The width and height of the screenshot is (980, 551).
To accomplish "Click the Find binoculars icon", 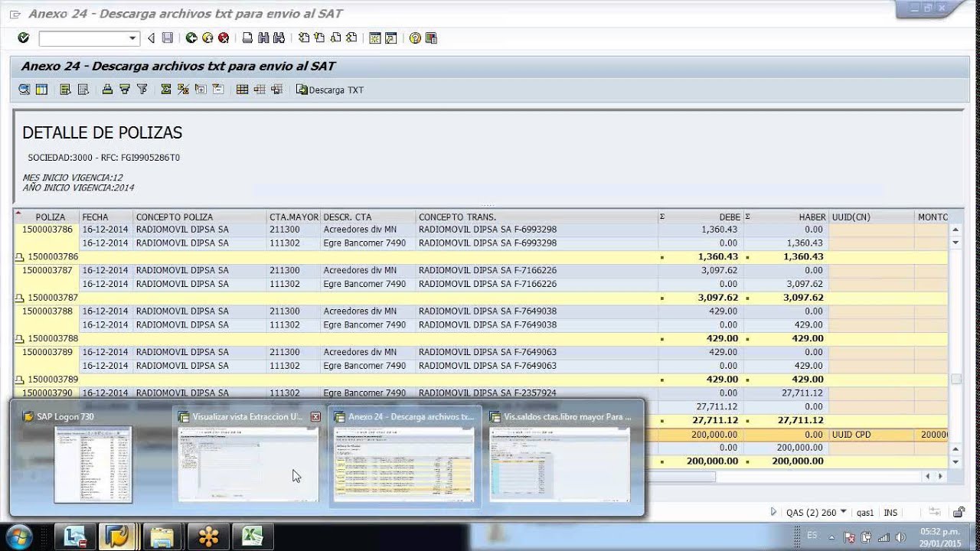I will tap(263, 38).
